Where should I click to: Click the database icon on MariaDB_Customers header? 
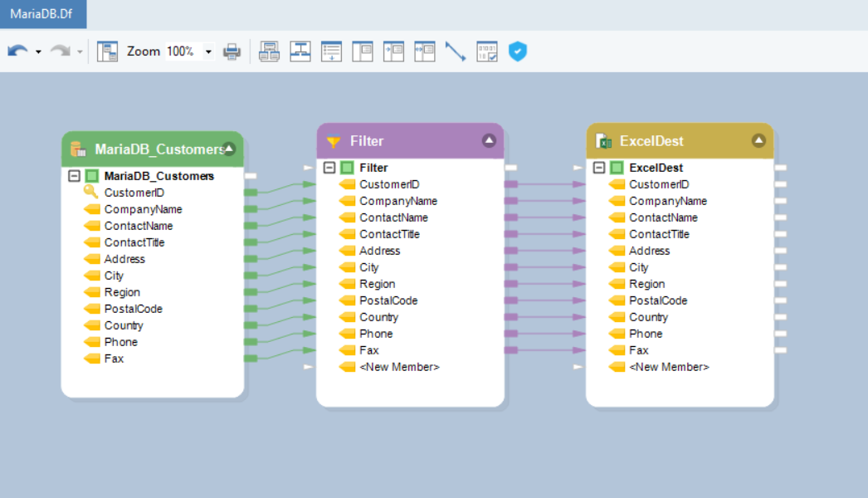[79, 149]
